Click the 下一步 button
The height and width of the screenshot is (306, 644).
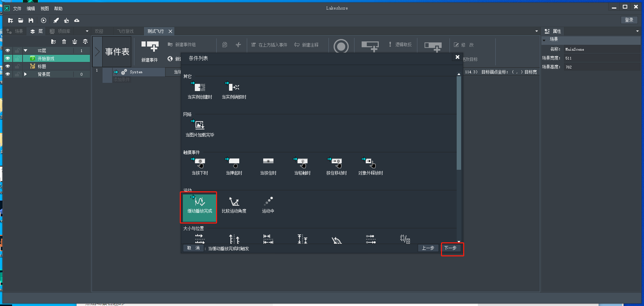click(451, 248)
